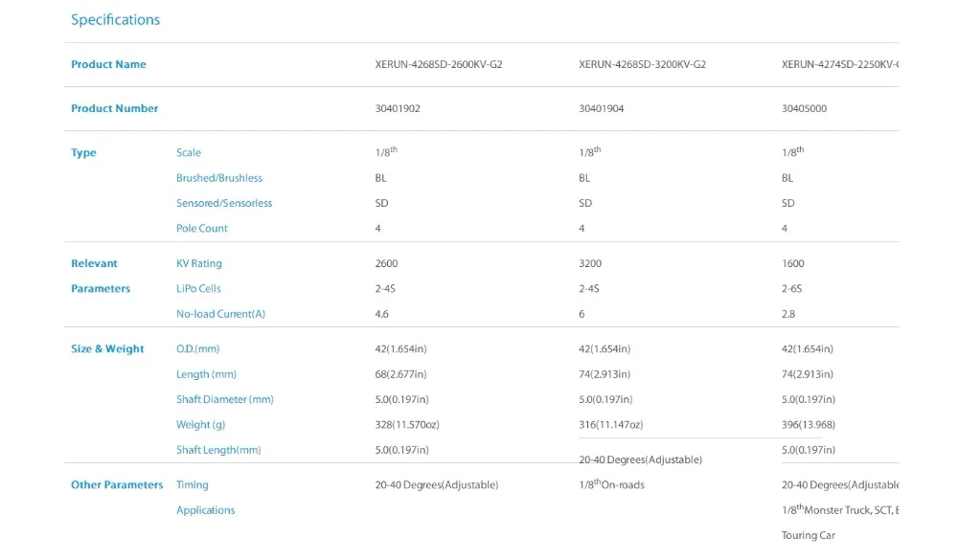Select weight value 316(11.147oz)

click(611, 424)
